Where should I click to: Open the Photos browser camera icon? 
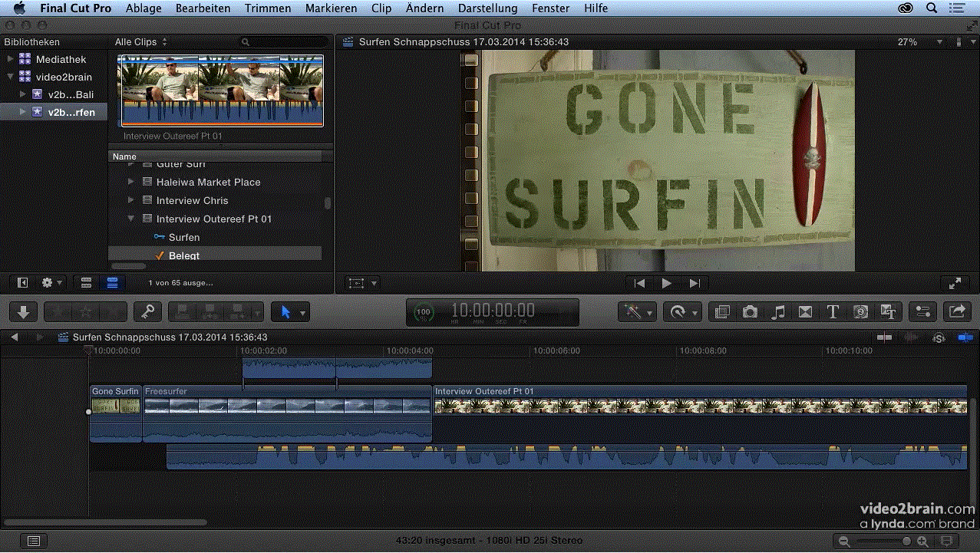click(750, 312)
